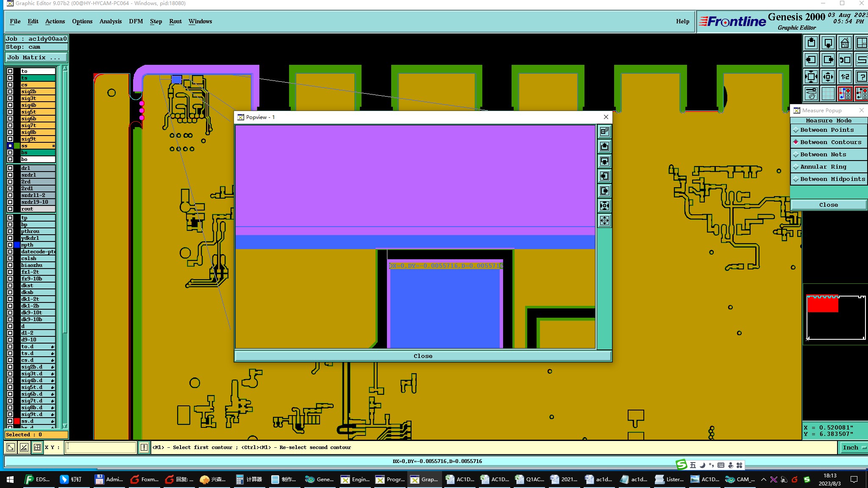
Task: Select Annular Ring measure mode
Action: coord(823,167)
